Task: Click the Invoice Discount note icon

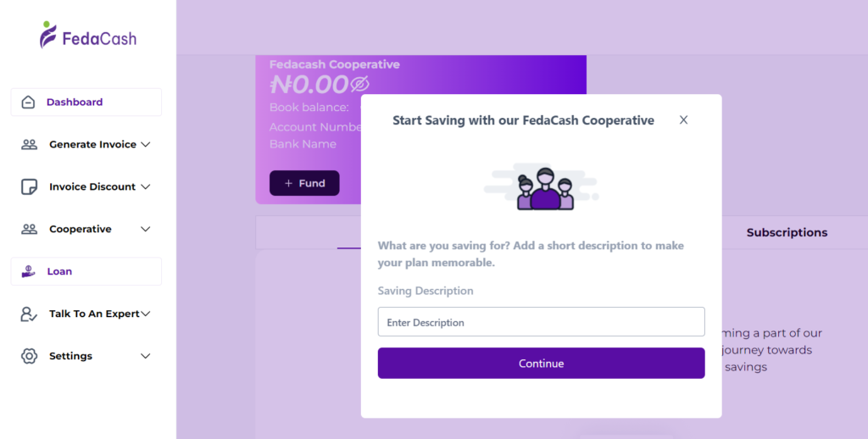Action: pos(29,187)
